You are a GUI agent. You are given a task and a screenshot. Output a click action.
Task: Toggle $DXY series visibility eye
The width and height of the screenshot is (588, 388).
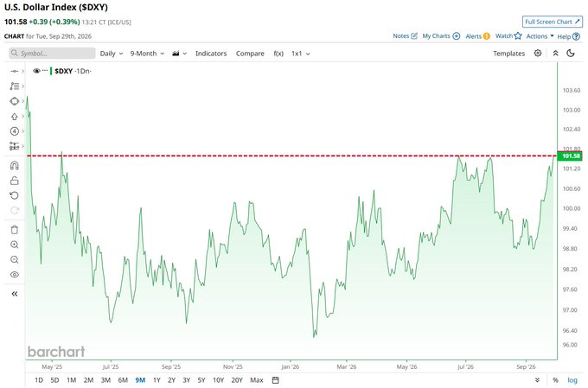(36, 71)
